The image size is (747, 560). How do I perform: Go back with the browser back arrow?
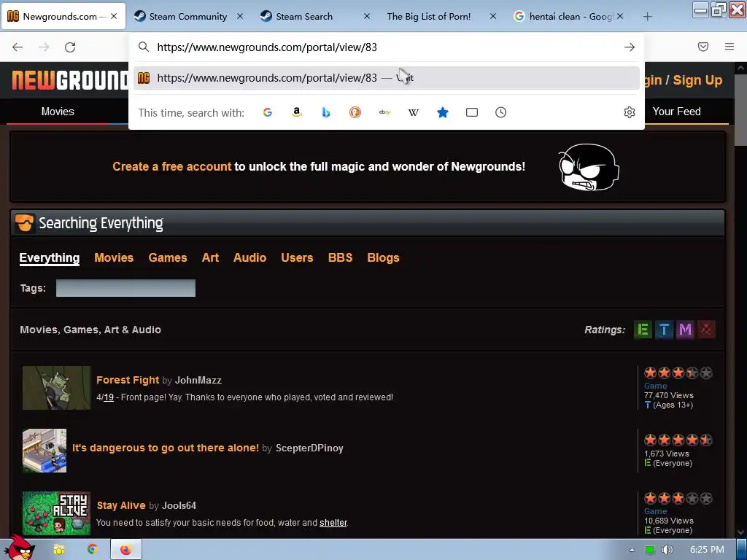pyautogui.click(x=18, y=47)
